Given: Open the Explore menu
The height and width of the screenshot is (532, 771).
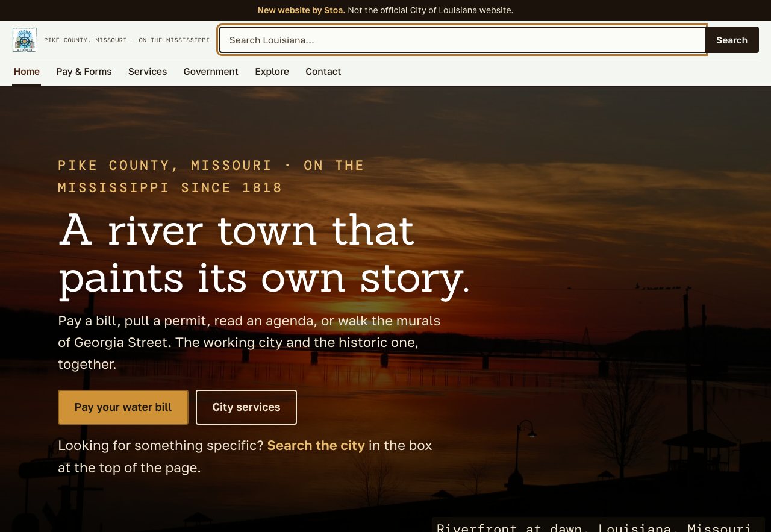Looking at the screenshot, I should click(272, 72).
